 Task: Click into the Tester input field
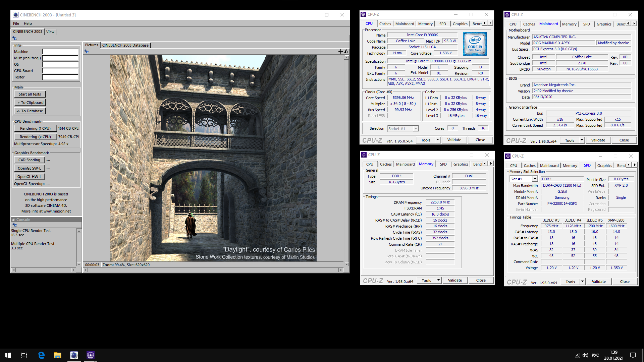coord(60,77)
